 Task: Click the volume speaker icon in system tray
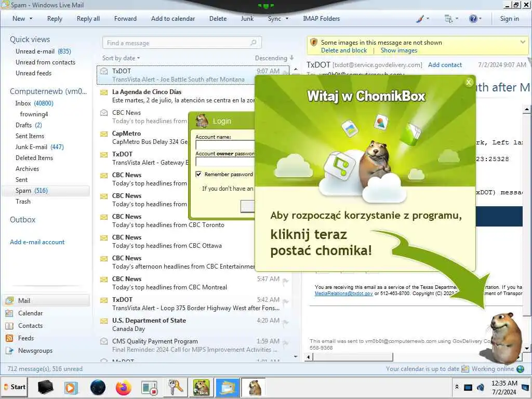(481, 387)
